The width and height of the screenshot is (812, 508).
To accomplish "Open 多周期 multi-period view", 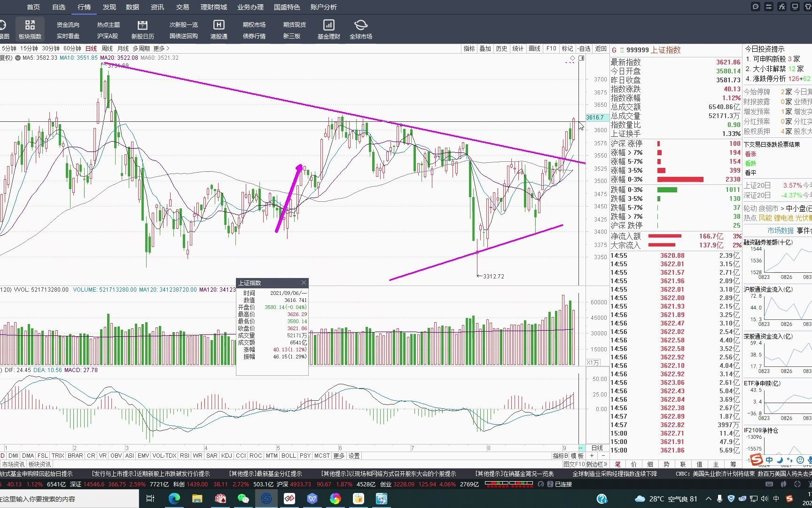I will click(x=141, y=48).
